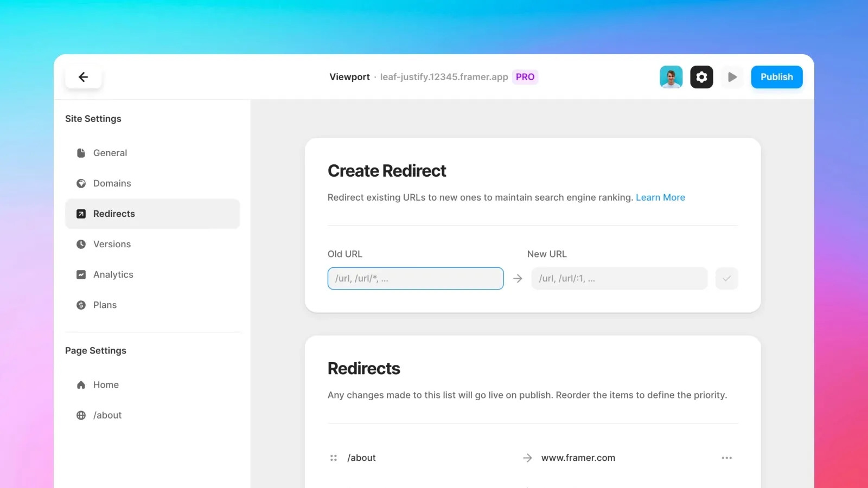
Task: Select the General settings page icon
Action: tap(80, 153)
